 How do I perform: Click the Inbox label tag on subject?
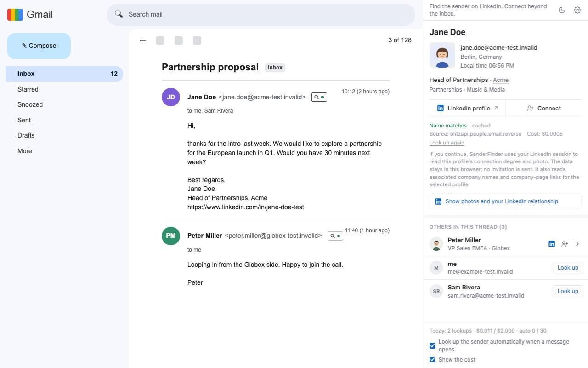pos(275,68)
